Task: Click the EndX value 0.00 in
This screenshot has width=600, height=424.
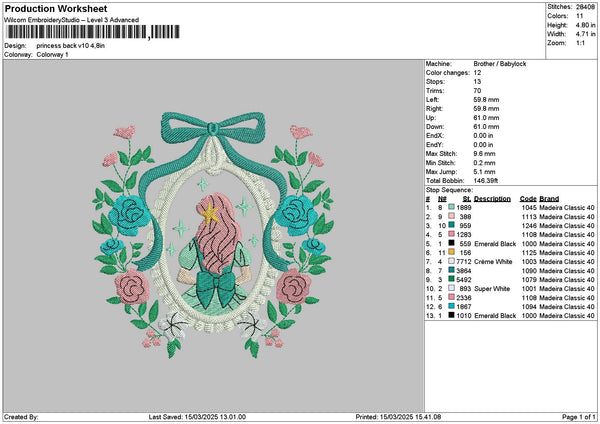Action: [483, 136]
